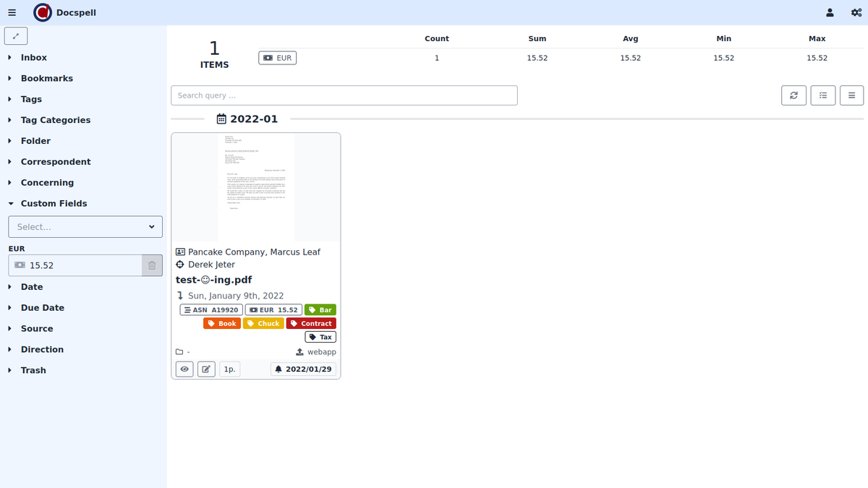The width and height of the screenshot is (868, 488).
Task: Open test-☺-ing.pdf item title
Action: click(x=213, y=280)
